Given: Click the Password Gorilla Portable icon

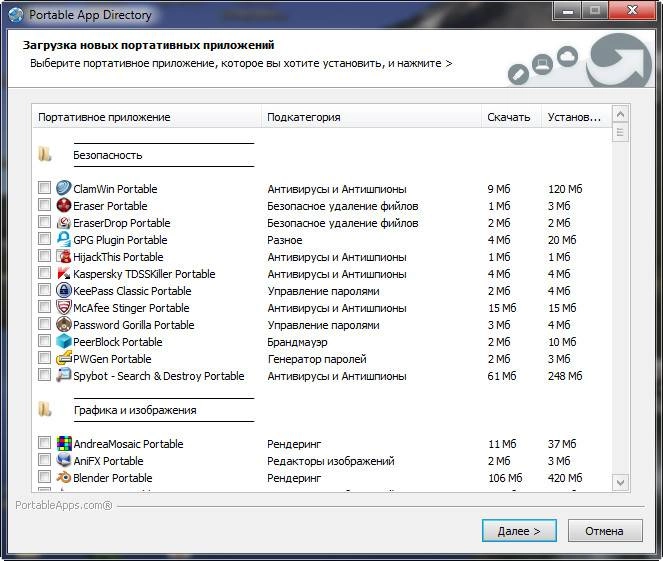Looking at the screenshot, I should [x=63, y=324].
